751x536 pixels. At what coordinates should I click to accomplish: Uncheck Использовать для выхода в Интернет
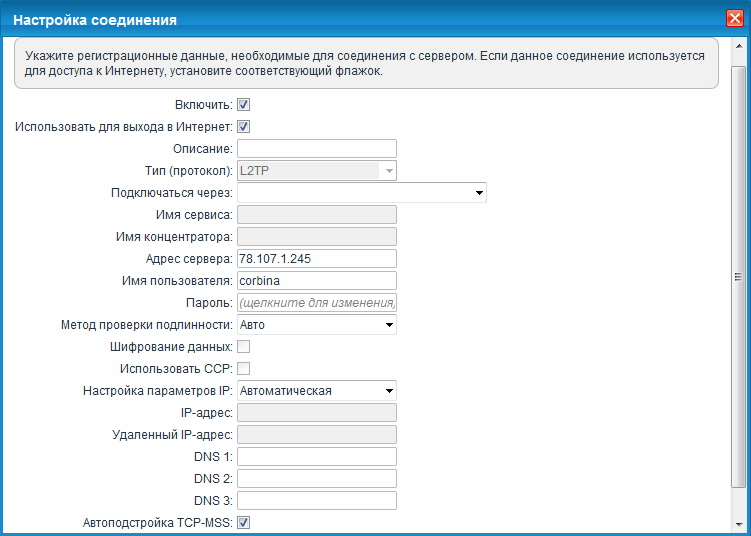[x=243, y=126]
